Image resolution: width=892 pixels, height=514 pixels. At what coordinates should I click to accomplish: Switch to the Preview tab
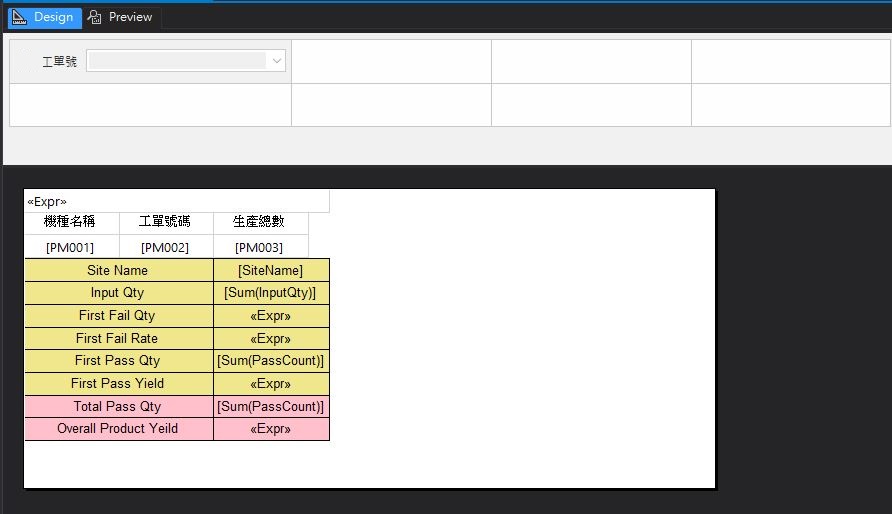[121, 17]
